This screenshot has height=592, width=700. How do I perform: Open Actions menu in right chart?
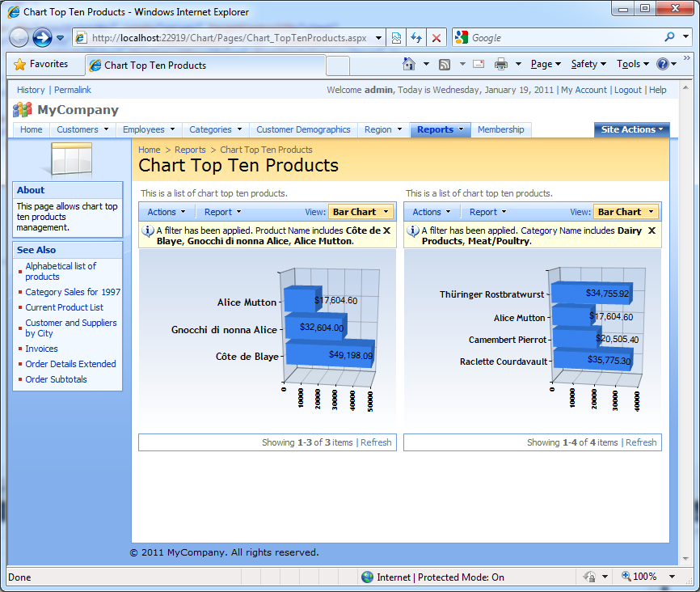coord(432,212)
